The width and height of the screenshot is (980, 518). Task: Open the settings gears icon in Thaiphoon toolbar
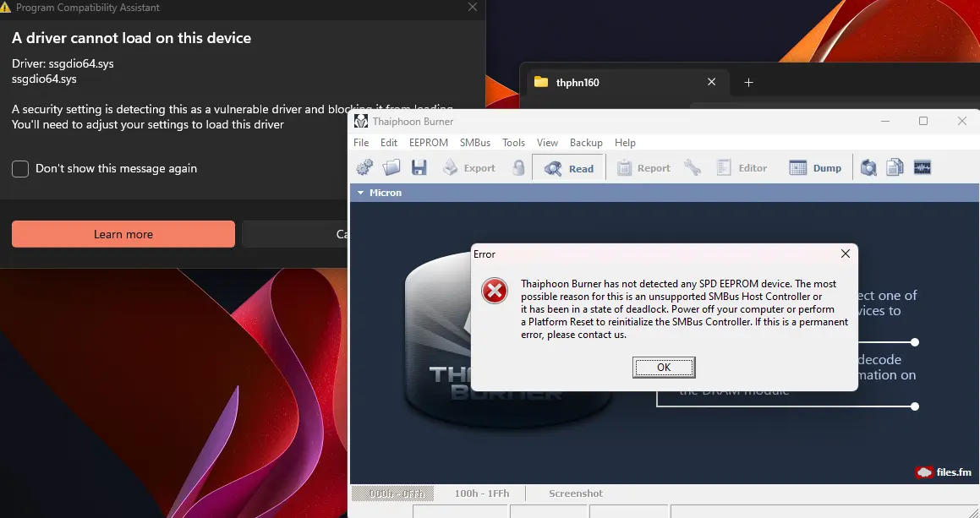point(365,167)
